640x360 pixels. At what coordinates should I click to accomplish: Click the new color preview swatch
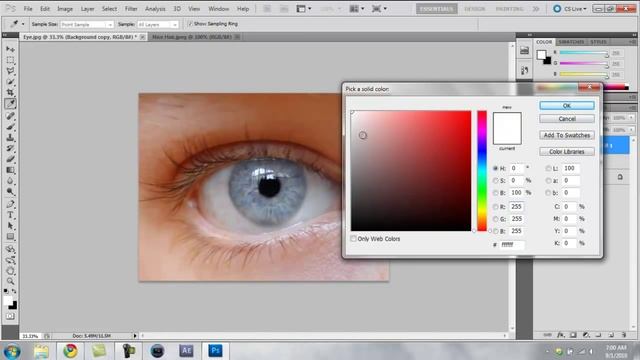507,121
